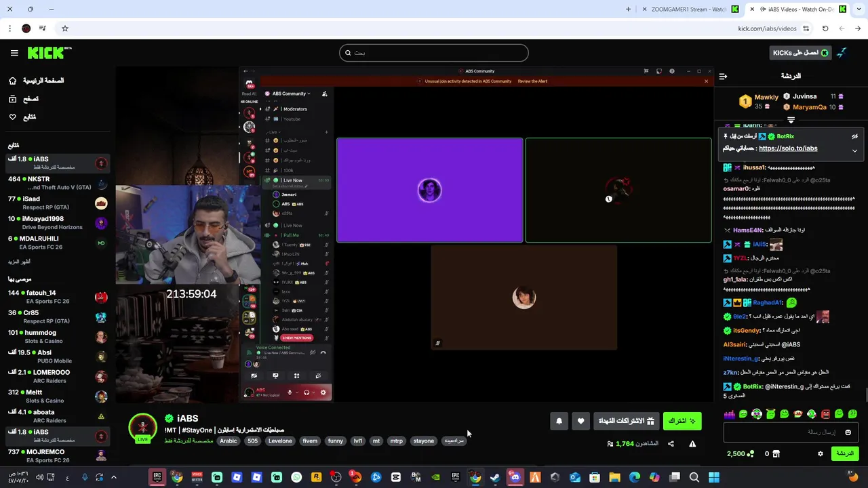
Task: Open a new browser tab
Action: point(628,9)
